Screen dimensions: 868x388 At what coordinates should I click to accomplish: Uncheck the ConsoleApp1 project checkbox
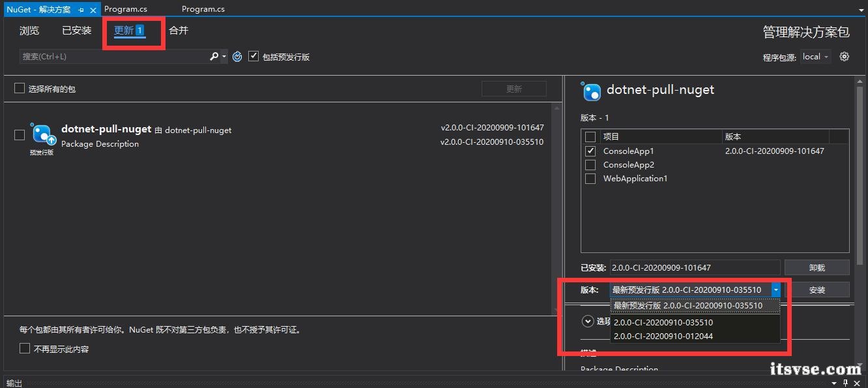point(590,151)
